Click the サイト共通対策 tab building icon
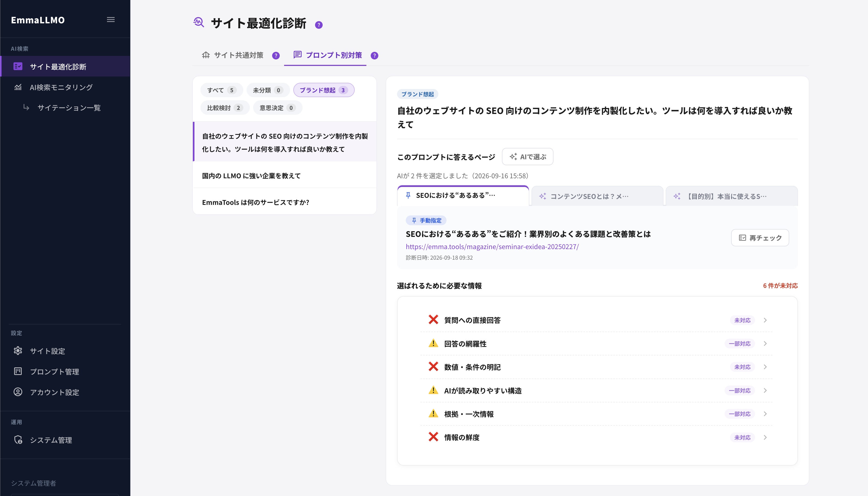Image resolution: width=868 pixels, height=496 pixels. (x=206, y=55)
